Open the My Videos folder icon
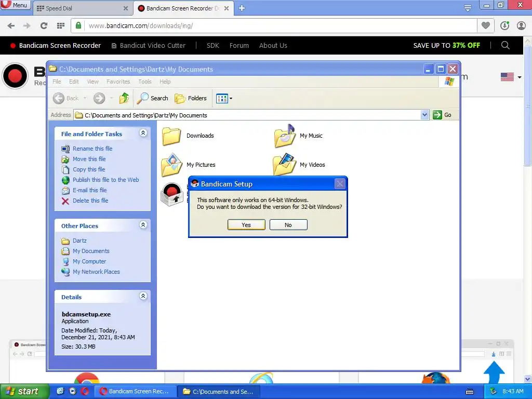This screenshot has height=399, width=532. [285, 165]
